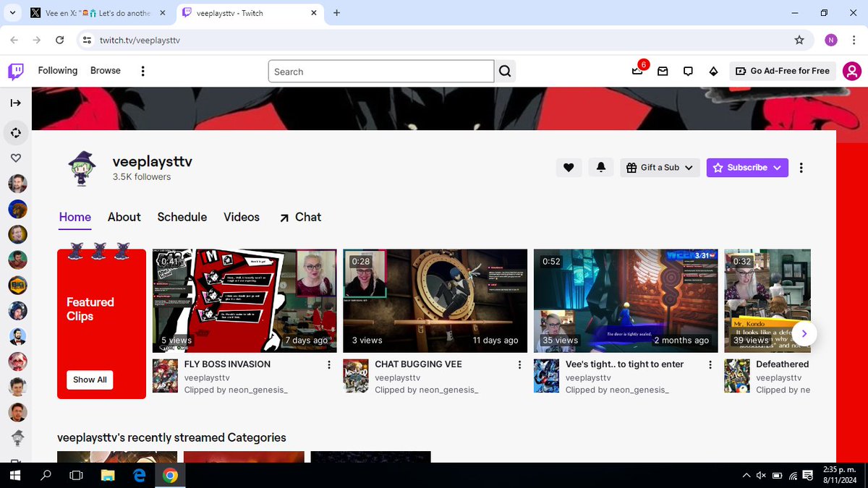Click Following in top navigation
The height and width of the screenshot is (488, 868).
coord(58,71)
